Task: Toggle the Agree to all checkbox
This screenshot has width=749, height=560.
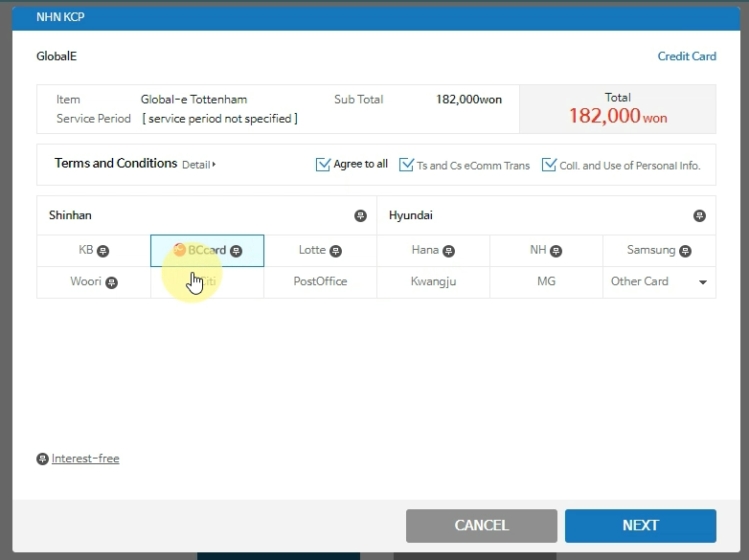Action: point(323,165)
